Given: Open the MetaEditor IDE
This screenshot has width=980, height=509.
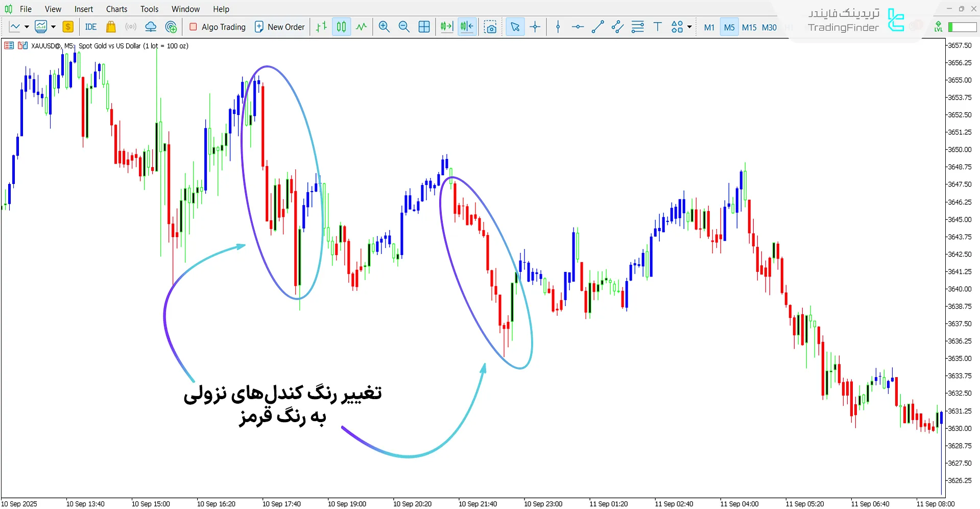Looking at the screenshot, I should [91, 27].
